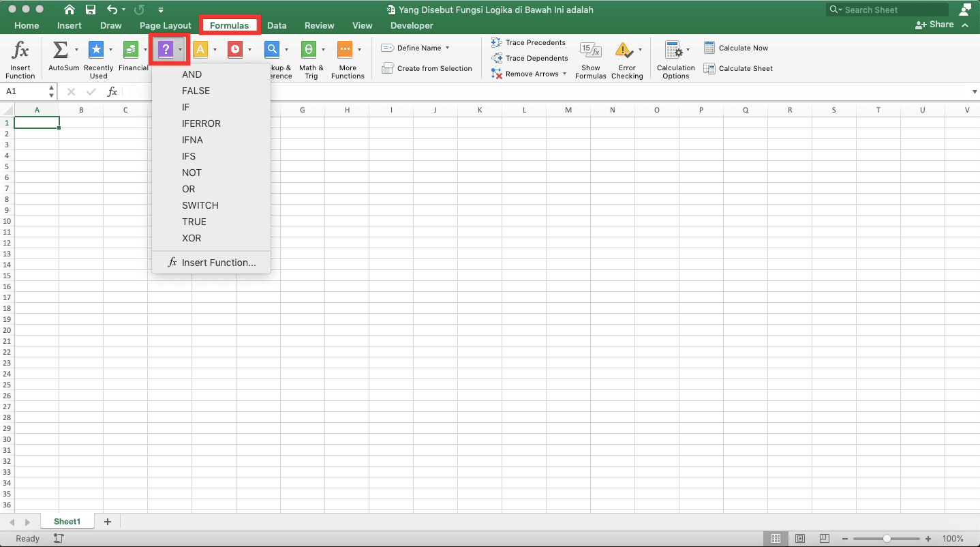Click the zoom out minus icon

point(845,539)
